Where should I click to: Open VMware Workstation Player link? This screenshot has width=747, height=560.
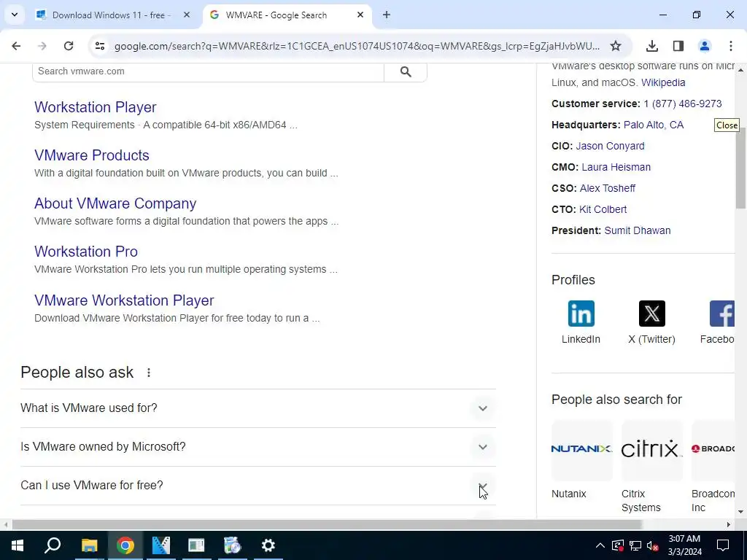(124, 300)
